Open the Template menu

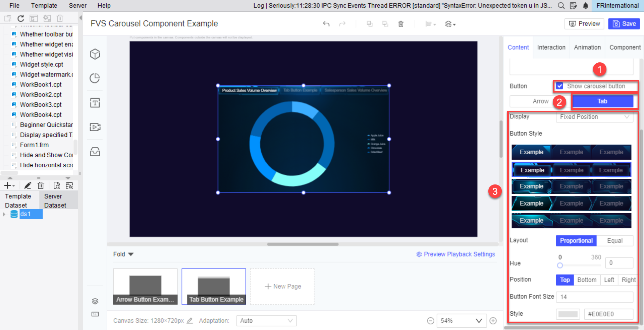(x=44, y=6)
